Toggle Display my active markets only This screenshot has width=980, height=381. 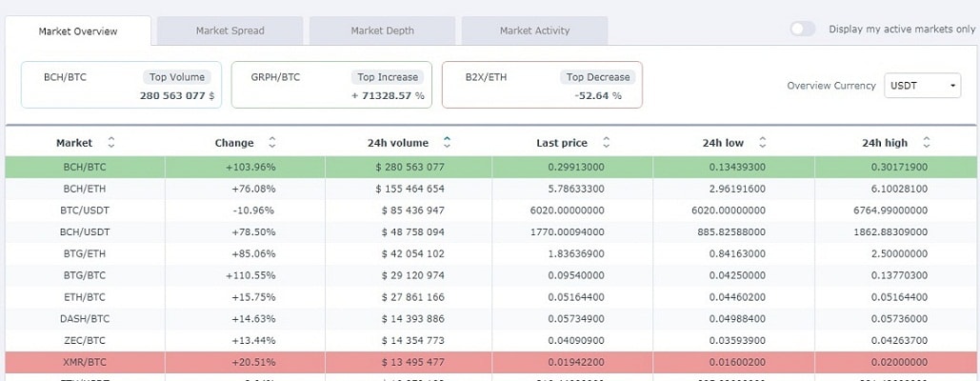803,30
